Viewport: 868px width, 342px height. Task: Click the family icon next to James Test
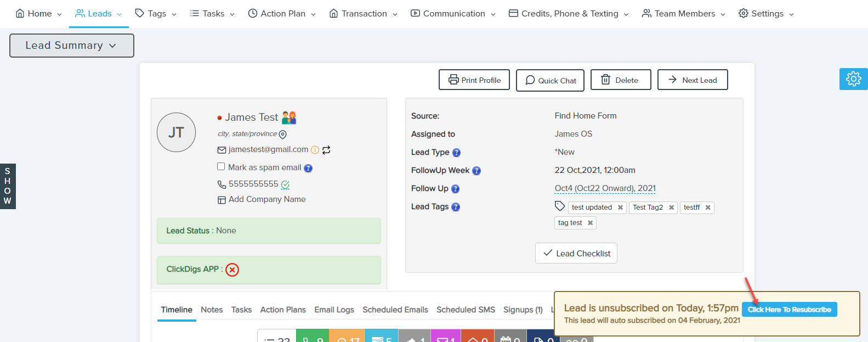(289, 117)
